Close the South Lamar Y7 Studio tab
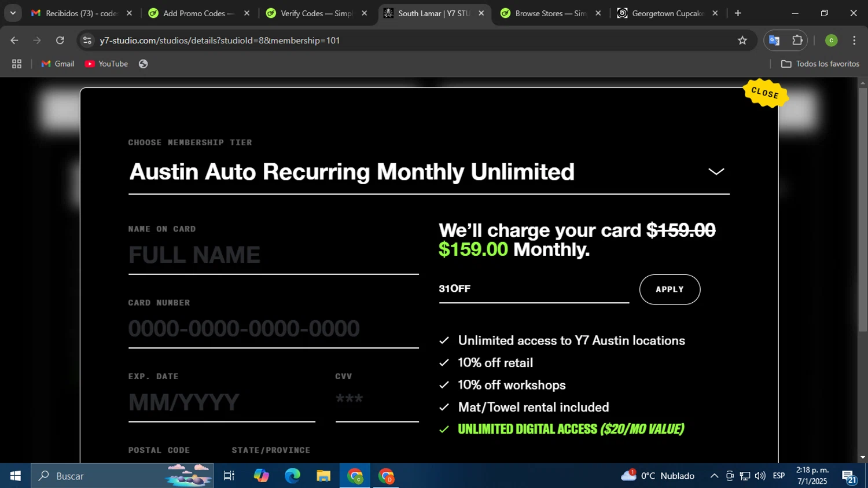This screenshot has width=868, height=488. [481, 13]
